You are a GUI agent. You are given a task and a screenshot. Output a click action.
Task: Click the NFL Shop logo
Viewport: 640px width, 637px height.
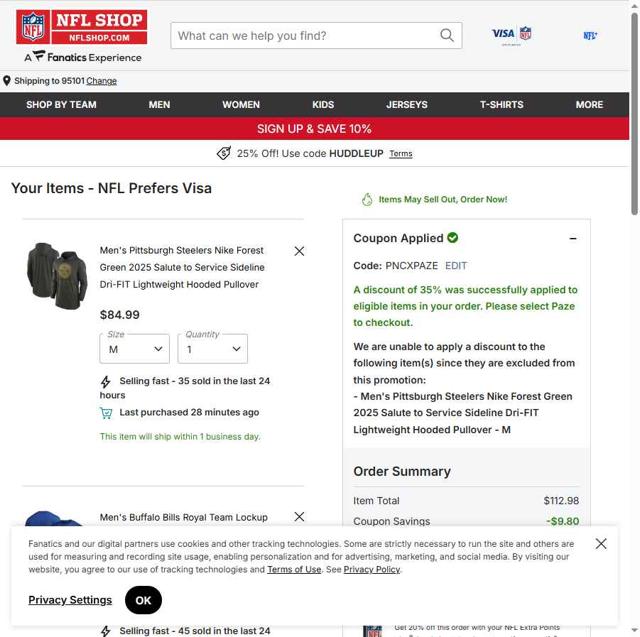[82, 27]
